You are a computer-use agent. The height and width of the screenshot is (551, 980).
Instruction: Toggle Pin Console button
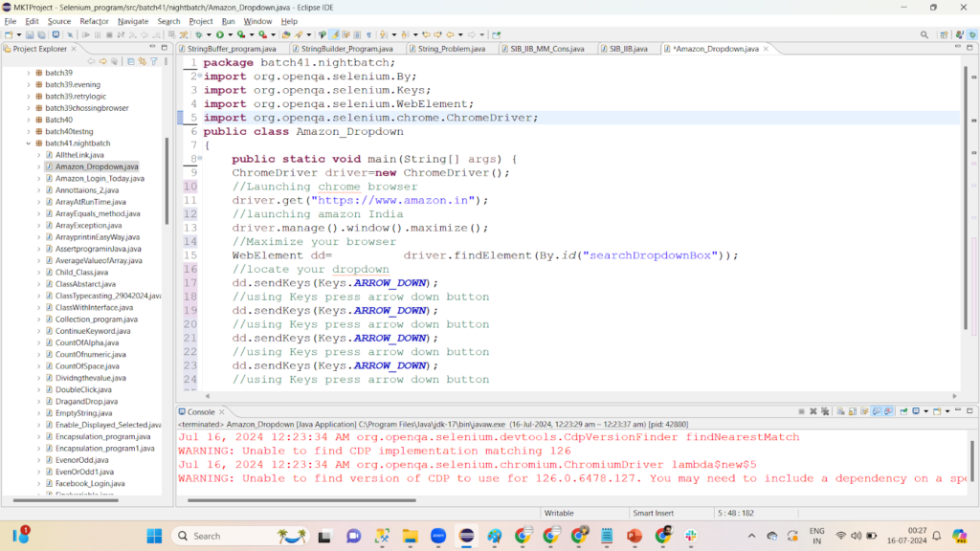tap(903, 411)
